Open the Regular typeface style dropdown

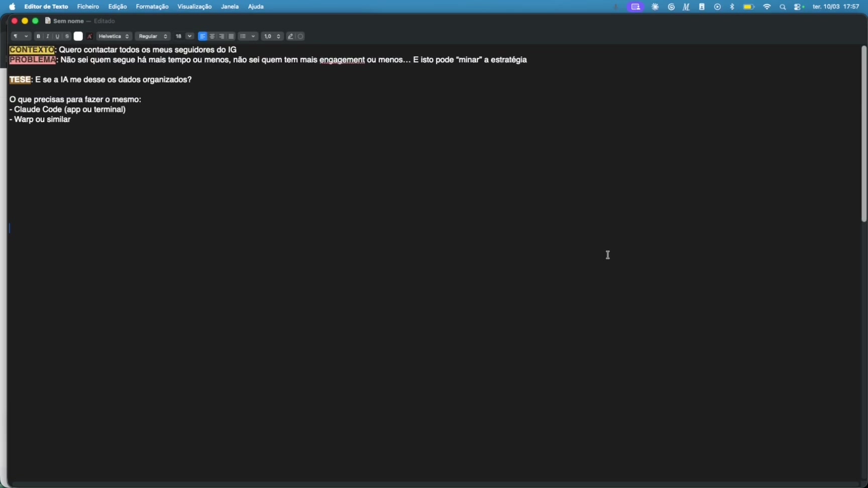(153, 36)
